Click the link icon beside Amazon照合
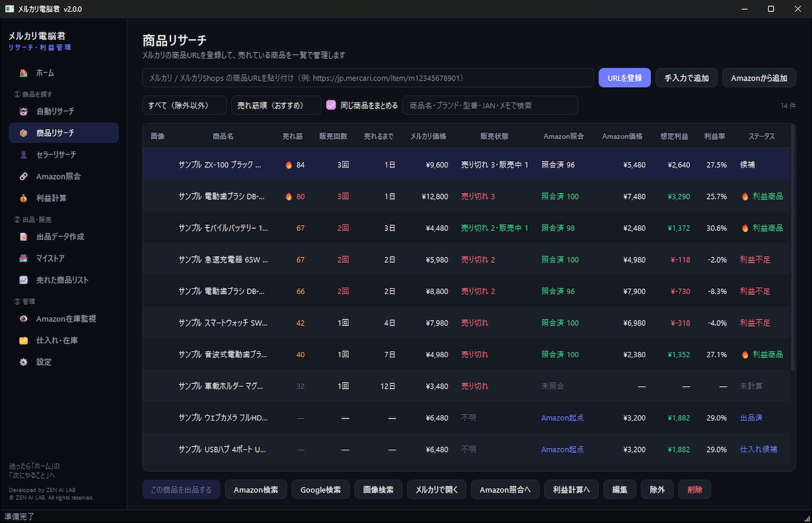Viewport: 812px width, 523px height. [x=24, y=176]
